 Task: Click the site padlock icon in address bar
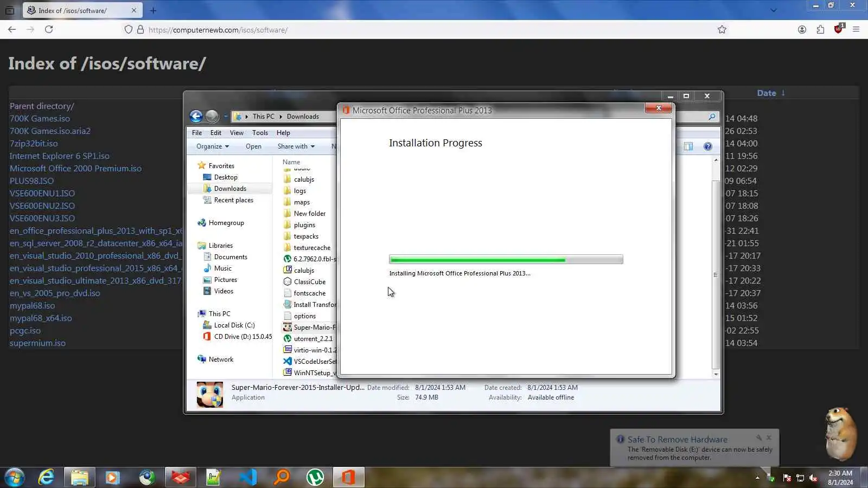point(140,30)
